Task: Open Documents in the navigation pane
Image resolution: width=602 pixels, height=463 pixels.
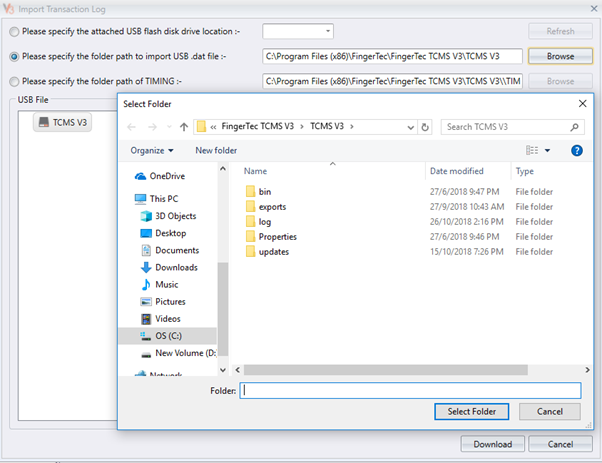Action: click(x=170, y=250)
